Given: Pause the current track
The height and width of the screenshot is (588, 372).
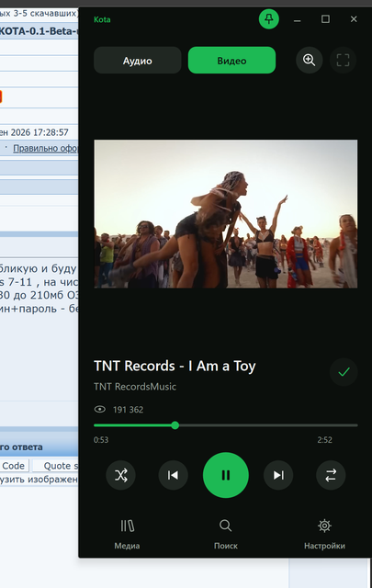Looking at the screenshot, I should pyautogui.click(x=226, y=475).
